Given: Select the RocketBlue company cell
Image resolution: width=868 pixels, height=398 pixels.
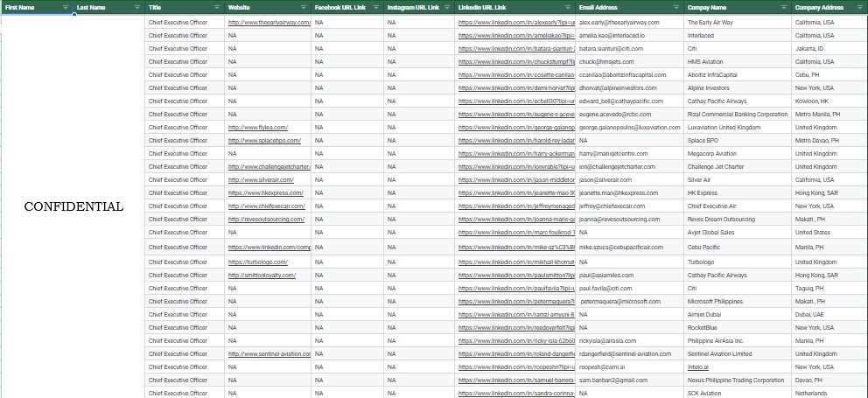Looking at the screenshot, I should click(738, 328).
